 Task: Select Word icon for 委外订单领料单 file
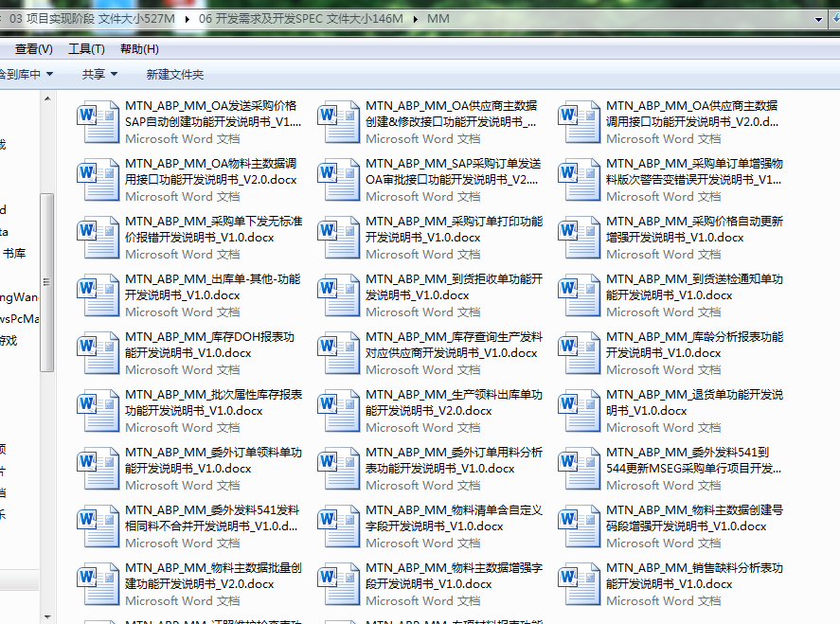[98, 469]
